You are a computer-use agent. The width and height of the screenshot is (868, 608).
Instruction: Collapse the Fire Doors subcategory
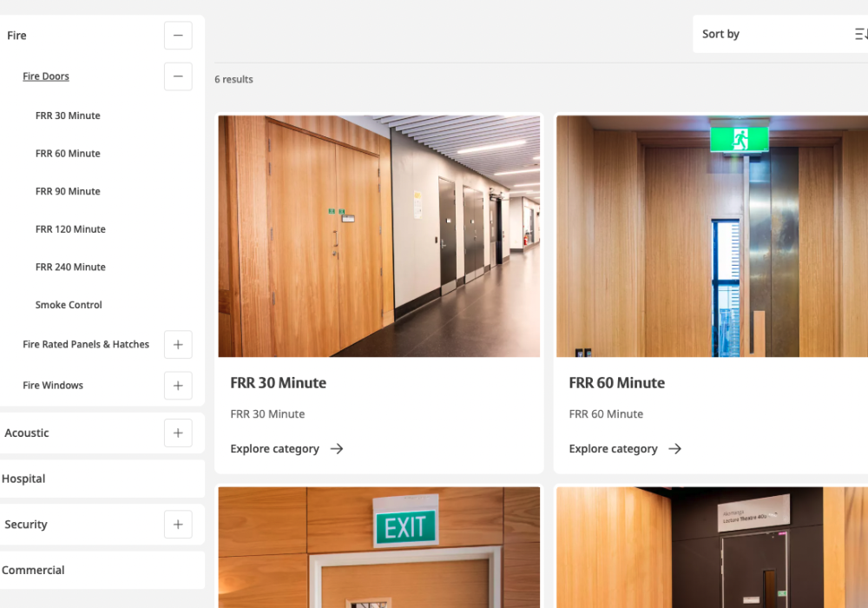(x=178, y=76)
